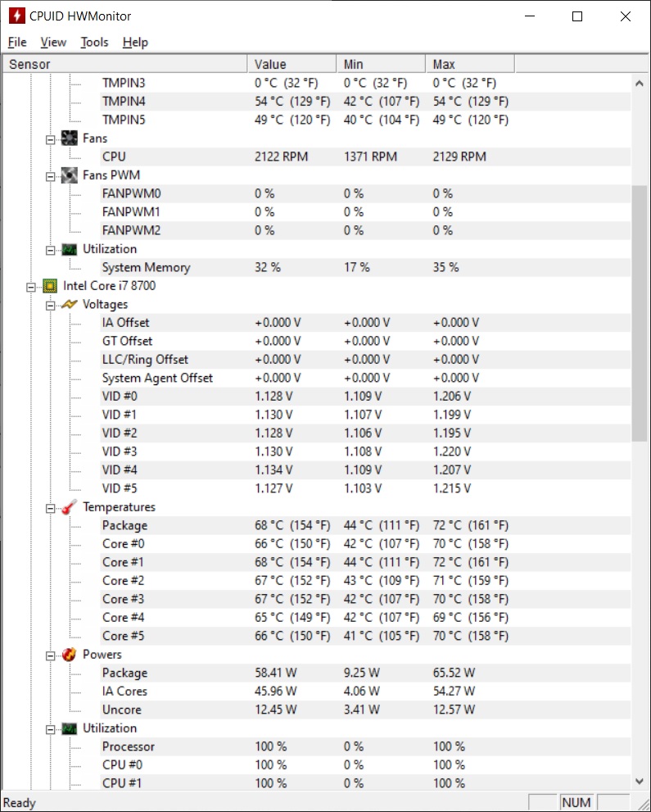Screen dimensions: 651x812
Task: Click the Intel Core i7 8700 chip icon
Action: pyautogui.click(x=51, y=286)
